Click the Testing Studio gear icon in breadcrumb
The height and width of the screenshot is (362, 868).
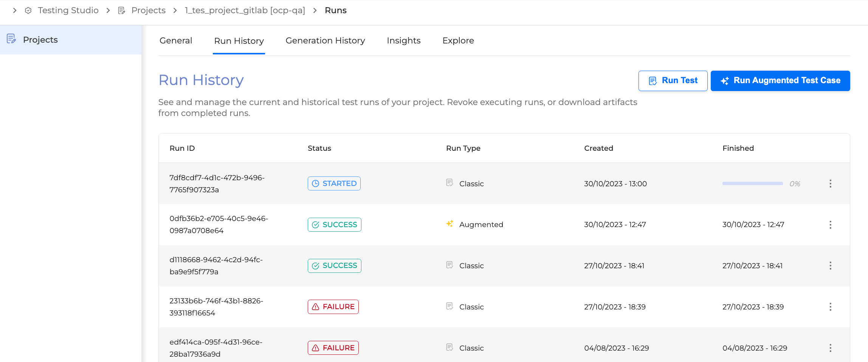coord(28,11)
